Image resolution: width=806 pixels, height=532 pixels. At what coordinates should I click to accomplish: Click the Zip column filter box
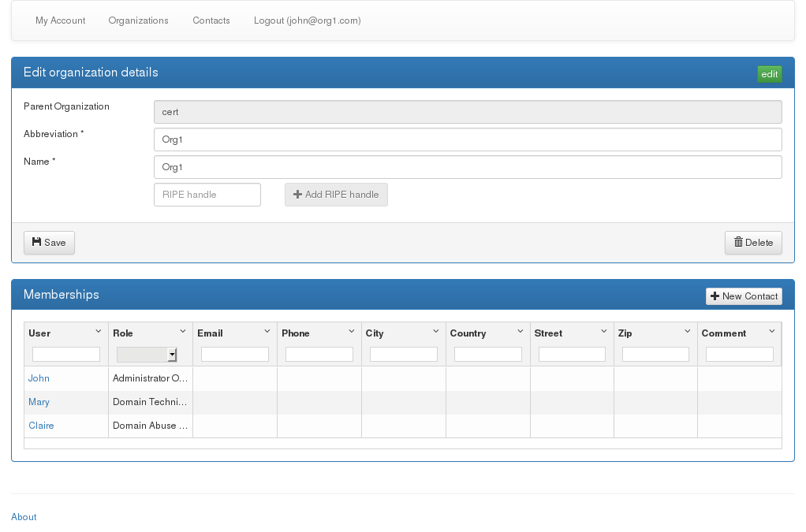pyautogui.click(x=656, y=355)
